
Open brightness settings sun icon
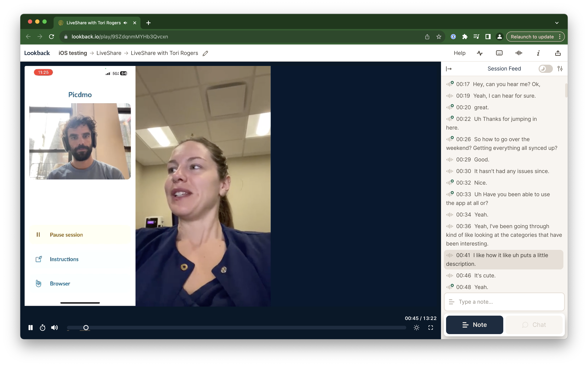tap(416, 328)
